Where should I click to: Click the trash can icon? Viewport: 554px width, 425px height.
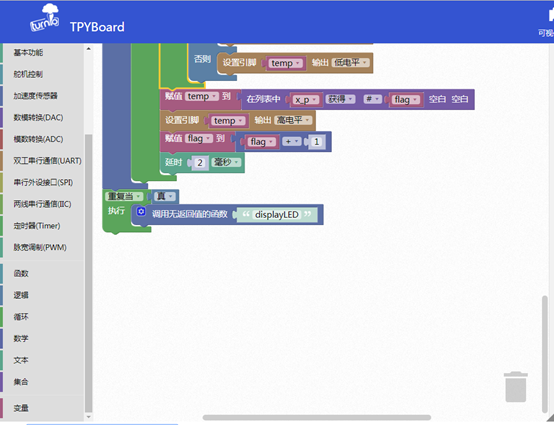pos(516,386)
